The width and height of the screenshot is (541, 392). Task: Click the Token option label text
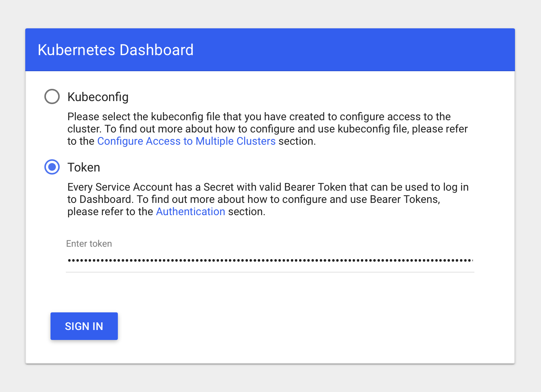[83, 167]
